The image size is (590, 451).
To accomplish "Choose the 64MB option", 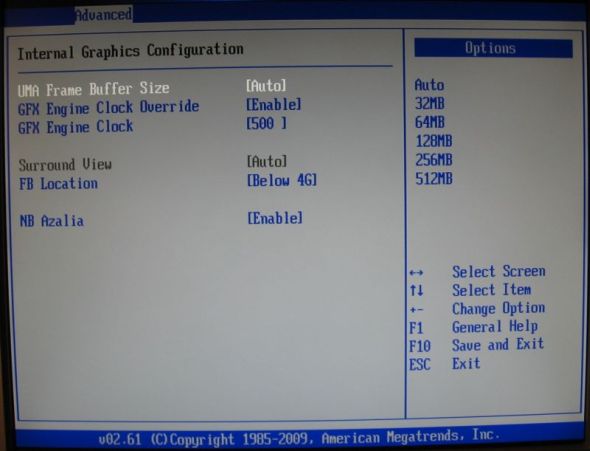I will coord(430,122).
